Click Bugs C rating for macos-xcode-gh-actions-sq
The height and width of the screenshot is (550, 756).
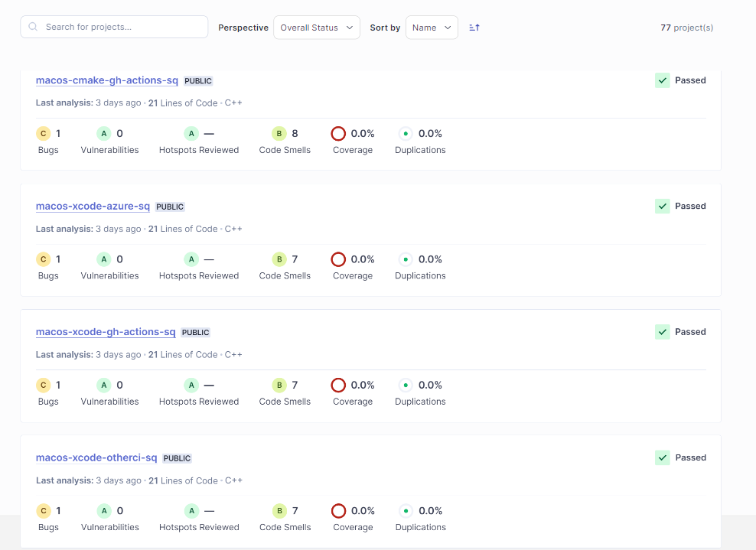[44, 385]
